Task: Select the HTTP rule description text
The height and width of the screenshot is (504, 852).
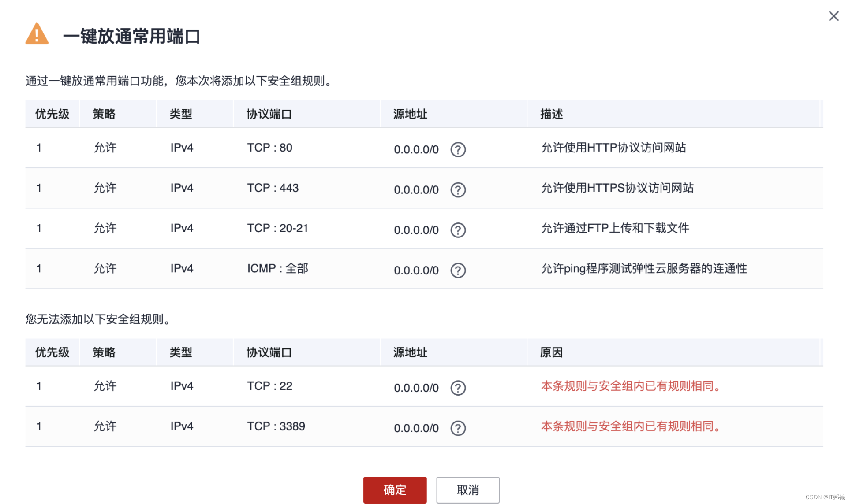Action: 613,148
